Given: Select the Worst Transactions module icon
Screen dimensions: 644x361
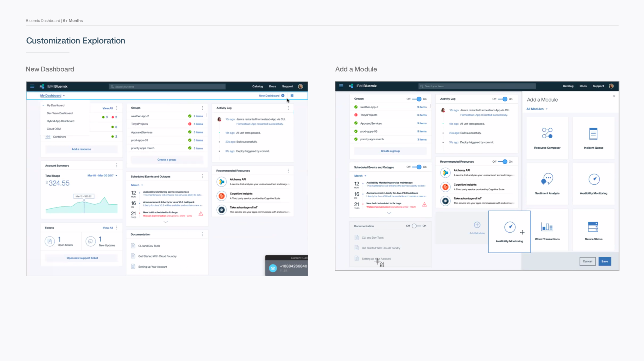Looking at the screenshot, I should coord(547,227).
